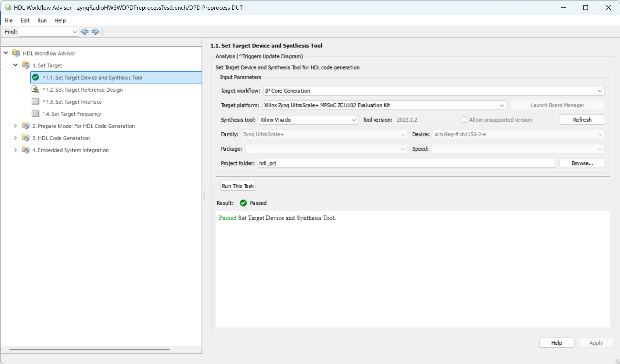
Task: Click the green passed checkmark on task 1.1
Action: pyautogui.click(x=36, y=77)
